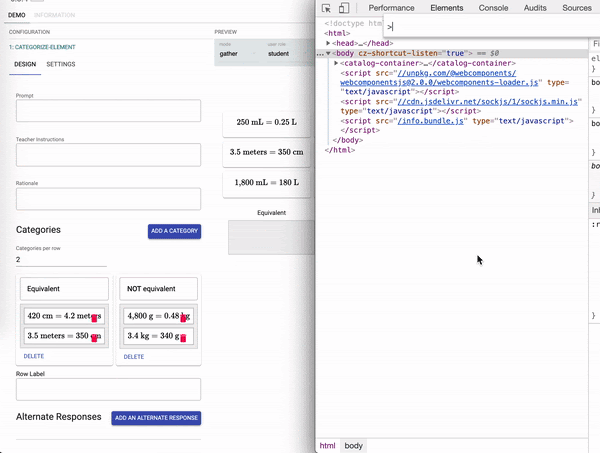Open the sockjs.min.js script link
This screenshot has height=453, width=600.
pos(488,102)
